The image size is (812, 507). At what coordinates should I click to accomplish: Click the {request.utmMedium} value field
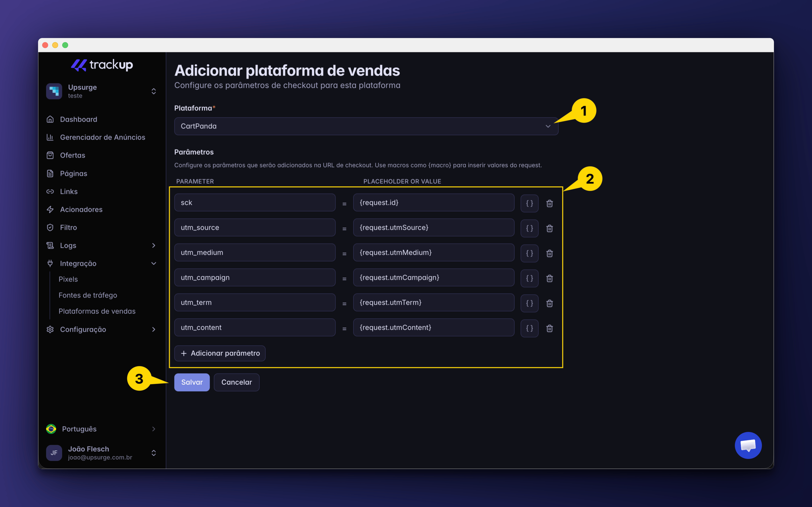(x=433, y=252)
